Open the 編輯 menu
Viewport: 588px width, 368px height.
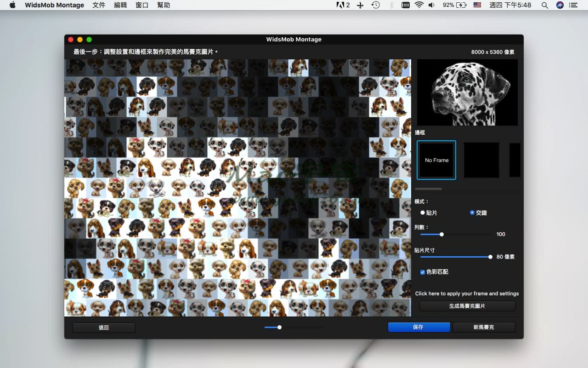(x=120, y=5)
